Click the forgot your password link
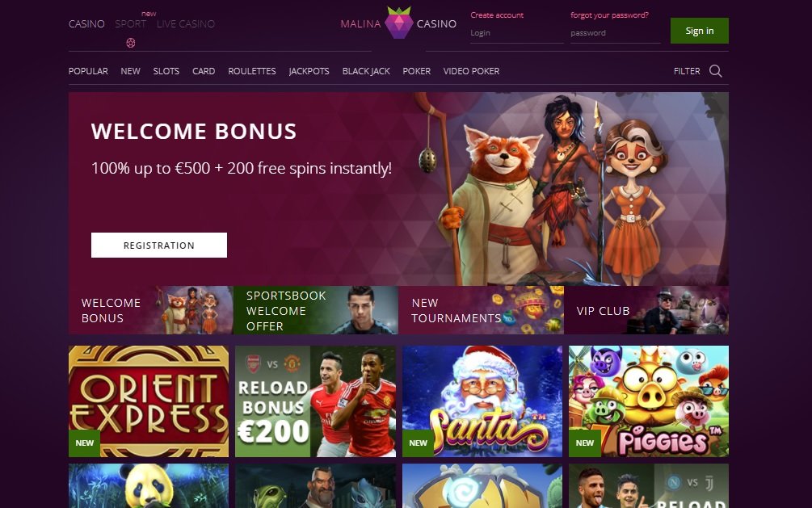Screen dimensions: 812x508 (609, 15)
